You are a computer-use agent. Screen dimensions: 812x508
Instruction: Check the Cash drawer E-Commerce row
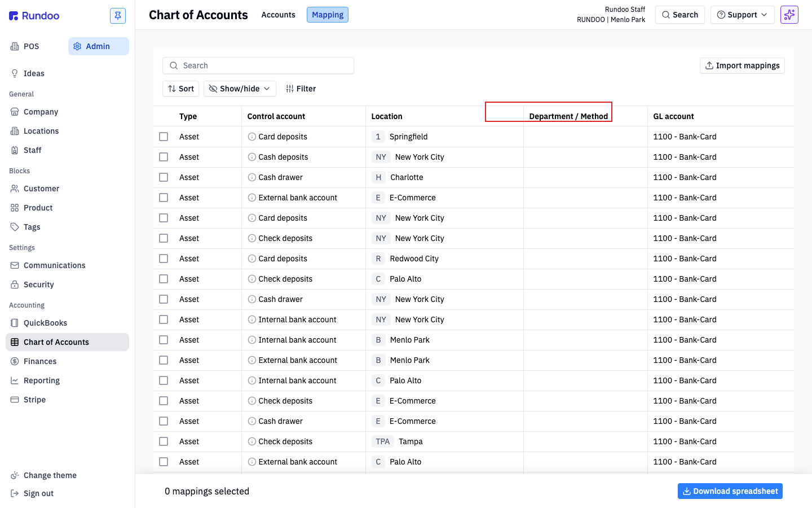[x=164, y=421]
